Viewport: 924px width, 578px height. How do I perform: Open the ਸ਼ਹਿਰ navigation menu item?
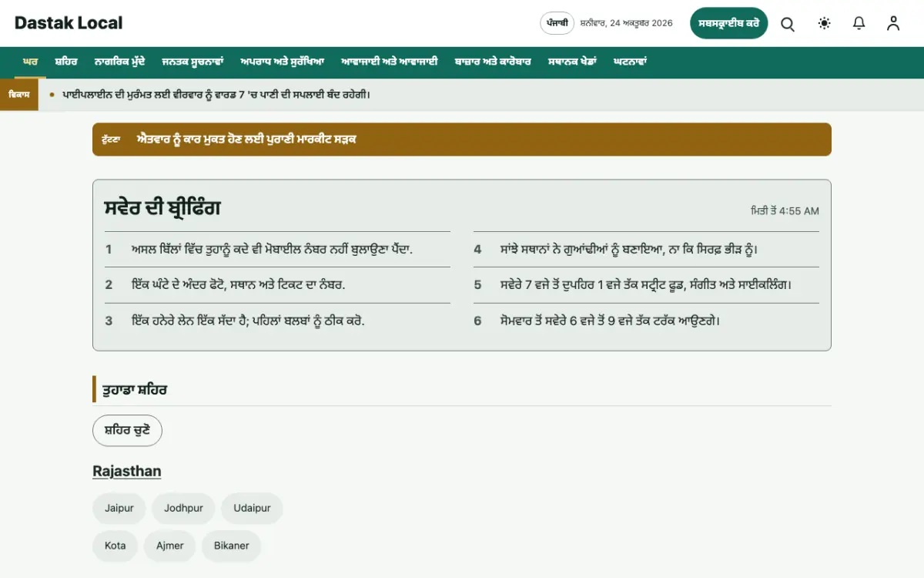coord(66,62)
